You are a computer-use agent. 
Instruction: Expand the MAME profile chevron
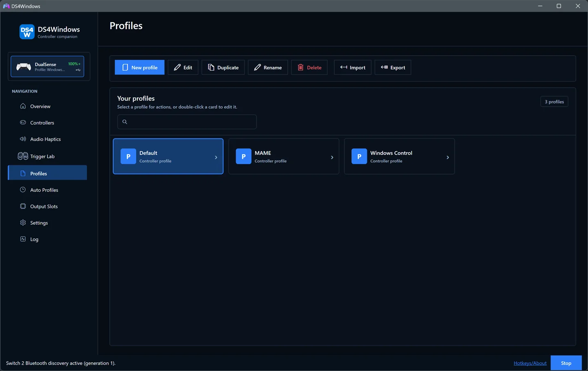coord(332,157)
